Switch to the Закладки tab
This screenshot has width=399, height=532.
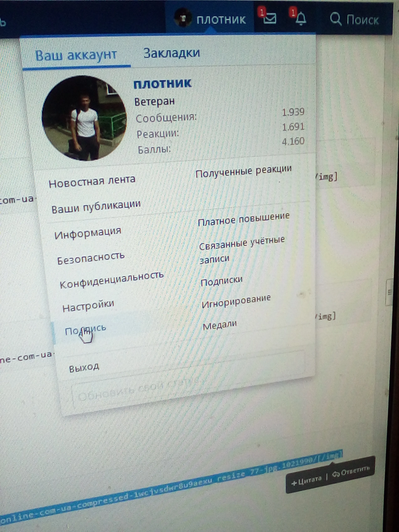(171, 53)
